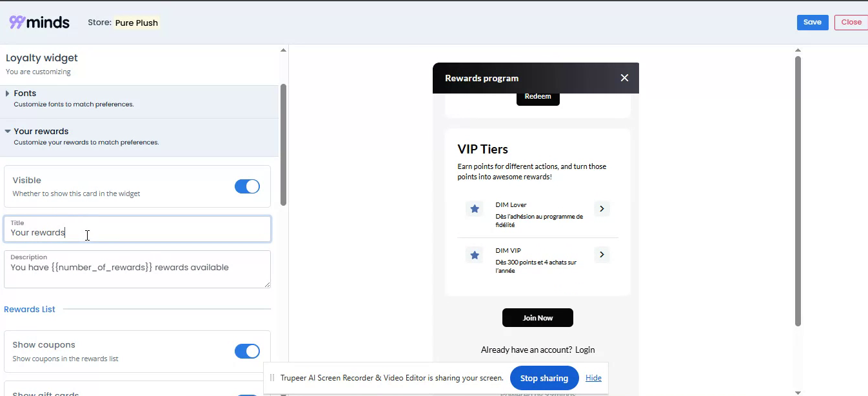Click the preview pane scroll-down arrow
Viewport: 868px width, 396px height.
point(798,392)
